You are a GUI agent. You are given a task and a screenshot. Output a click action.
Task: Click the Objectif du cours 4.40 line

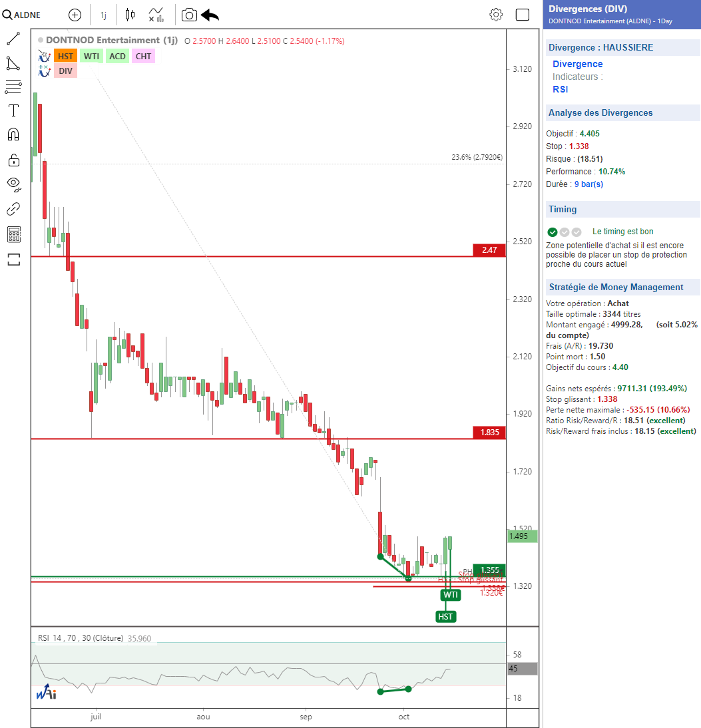pyautogui.click(x=587, y=367)
